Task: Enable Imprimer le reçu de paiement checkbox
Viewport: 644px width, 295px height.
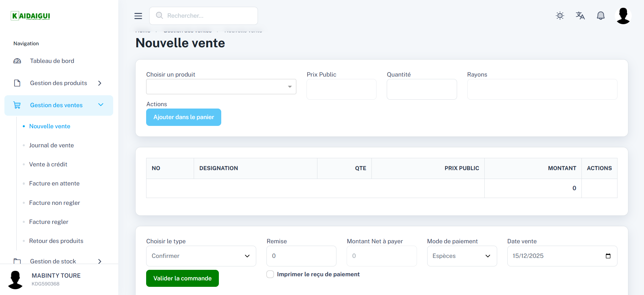Action: 270,274
